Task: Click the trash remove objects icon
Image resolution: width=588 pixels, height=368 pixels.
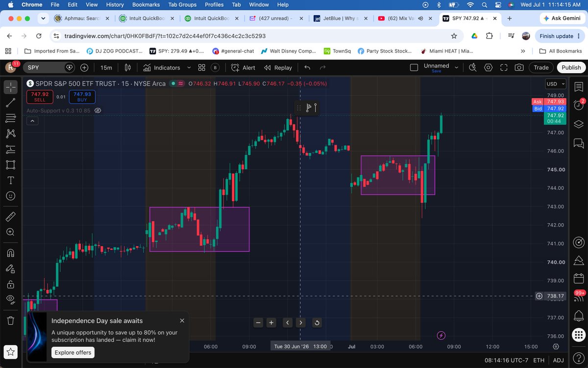Action: coord(11,320)
